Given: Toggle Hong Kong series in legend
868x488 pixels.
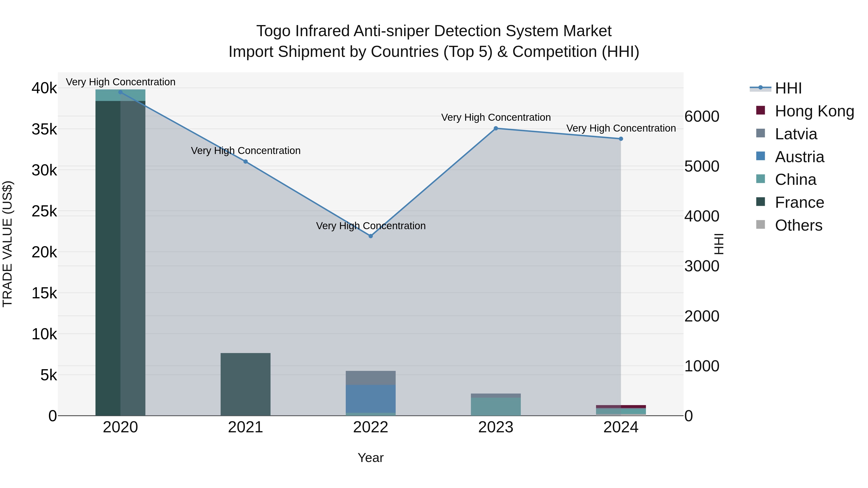Looking at the screenshot, I should [805, 111].
